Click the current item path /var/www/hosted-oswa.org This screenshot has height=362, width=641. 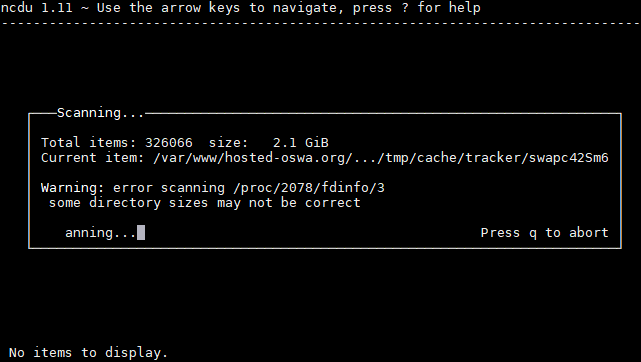pyautogui.click(x=381, y=158)
